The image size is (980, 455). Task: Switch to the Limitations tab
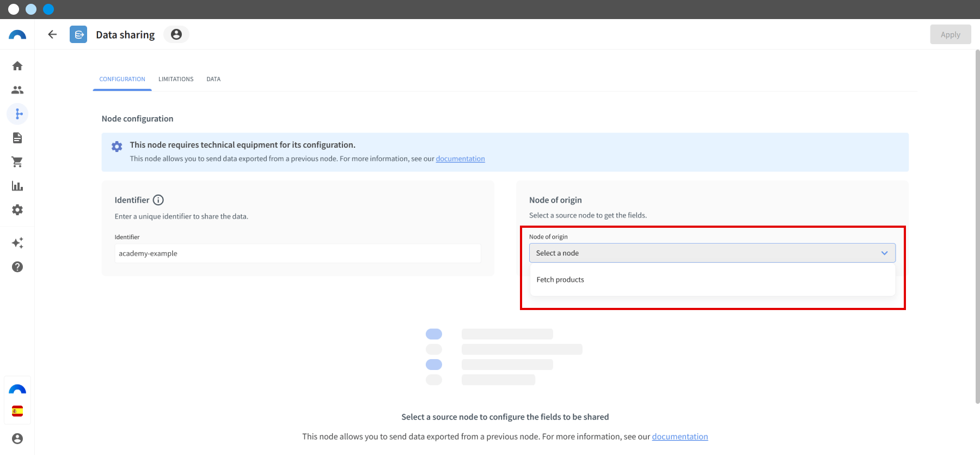point(176,79)
